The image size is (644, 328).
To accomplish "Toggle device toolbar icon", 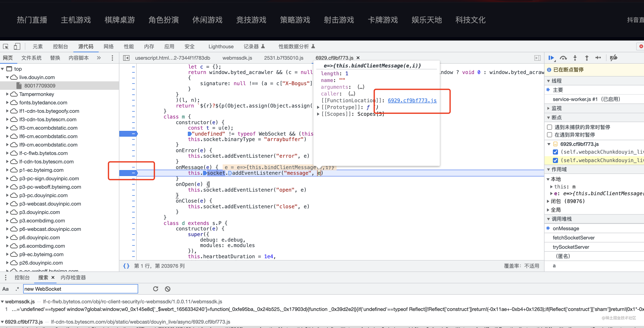I will [x=17, y=46].
